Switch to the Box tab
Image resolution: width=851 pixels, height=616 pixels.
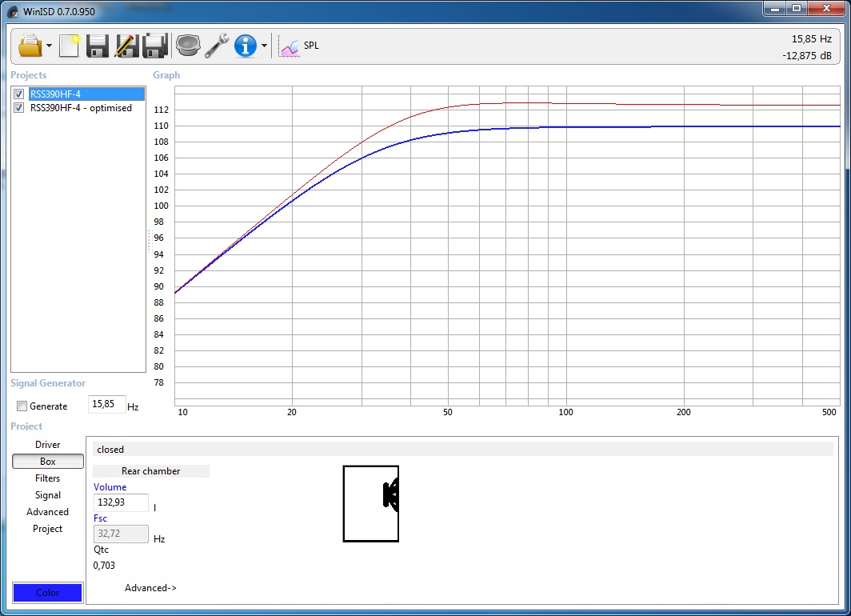[48, 462]
